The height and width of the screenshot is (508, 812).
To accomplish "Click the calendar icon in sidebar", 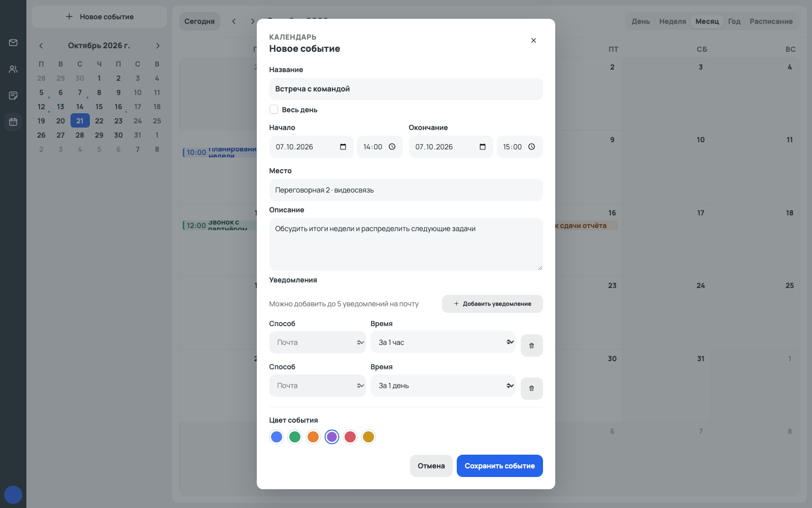I will 13,122.
